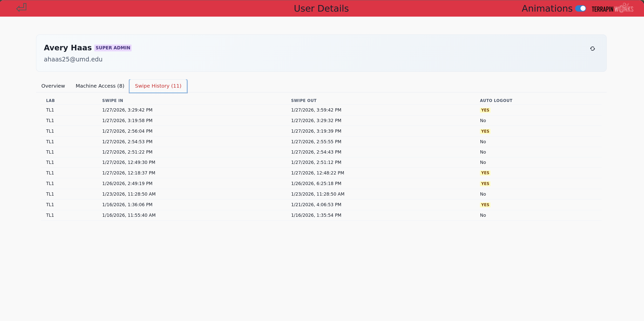Click the LAB column header
Screen dimensions: 644x321
[x=50, y=100]
